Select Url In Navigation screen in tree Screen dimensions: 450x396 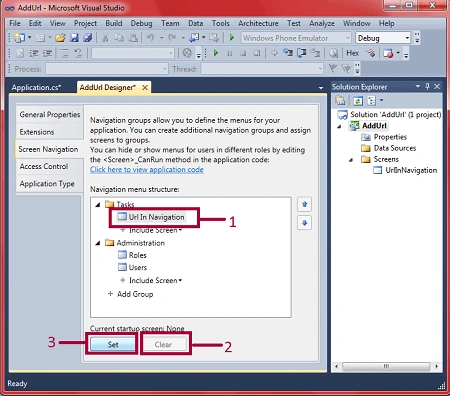click(x=151, y=217)
